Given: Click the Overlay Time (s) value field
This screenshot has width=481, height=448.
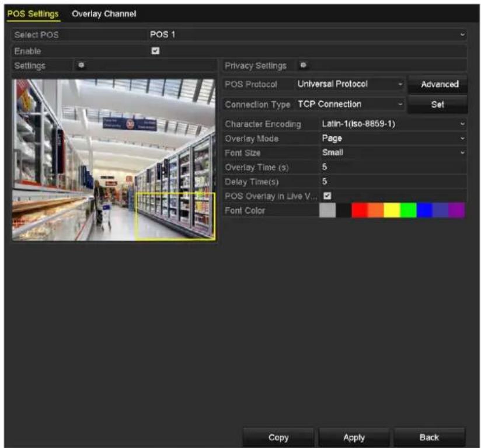Looking at the screenshot, I should (393, 167).
